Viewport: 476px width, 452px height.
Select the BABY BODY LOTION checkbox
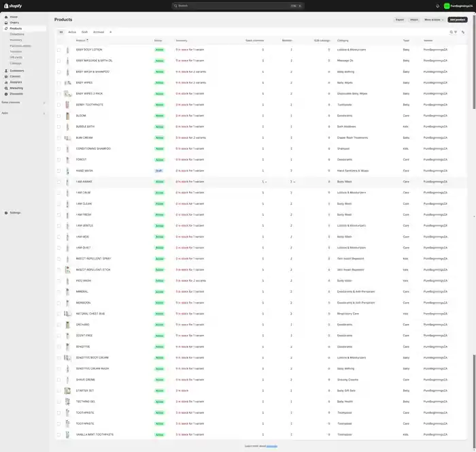click(x=59, y=50)
